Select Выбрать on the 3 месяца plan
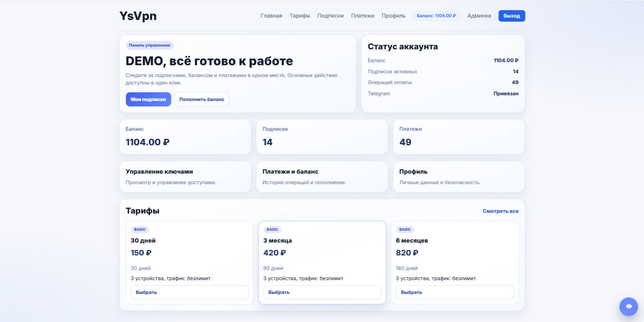The height and width of the screenshot is (322, 644). pos(322,292)
